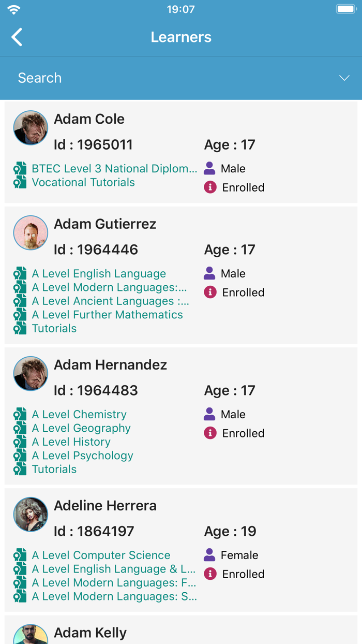Select Adam Kelly learner card
The height and width of the screenshot is (644, 362).
181,632
